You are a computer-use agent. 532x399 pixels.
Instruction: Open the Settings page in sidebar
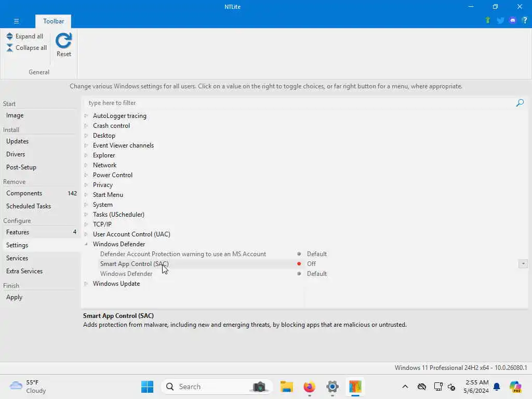(x=17, y=245)
